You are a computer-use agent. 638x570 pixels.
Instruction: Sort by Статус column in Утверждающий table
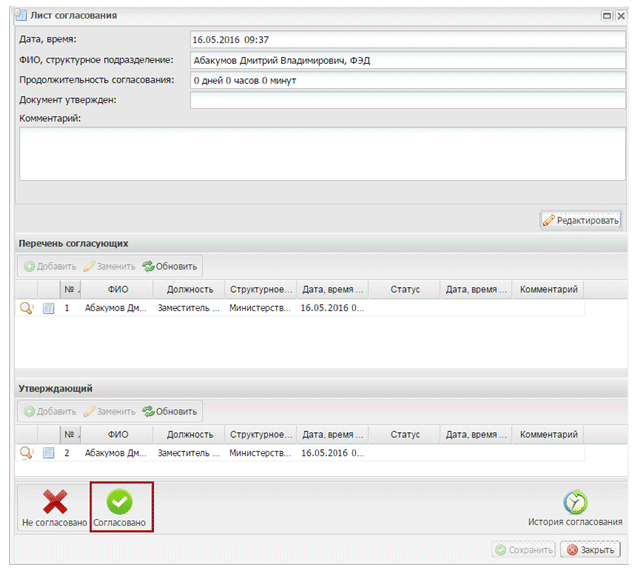pos(405,435)
